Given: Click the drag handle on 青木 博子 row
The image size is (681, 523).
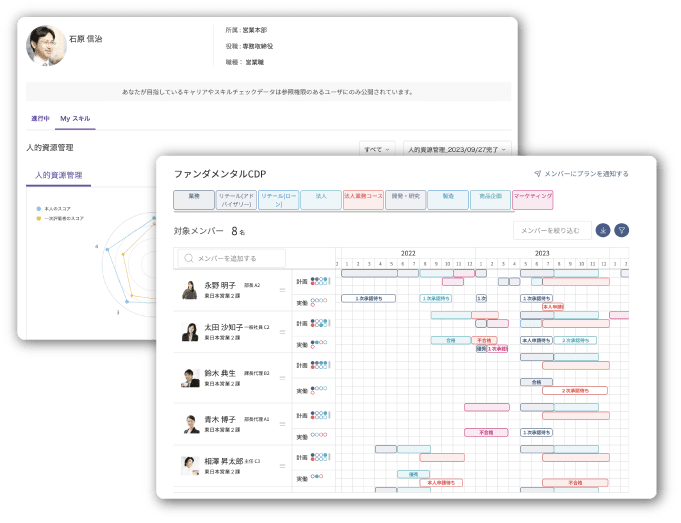Looking at the screenshot, I should (282, 424).
